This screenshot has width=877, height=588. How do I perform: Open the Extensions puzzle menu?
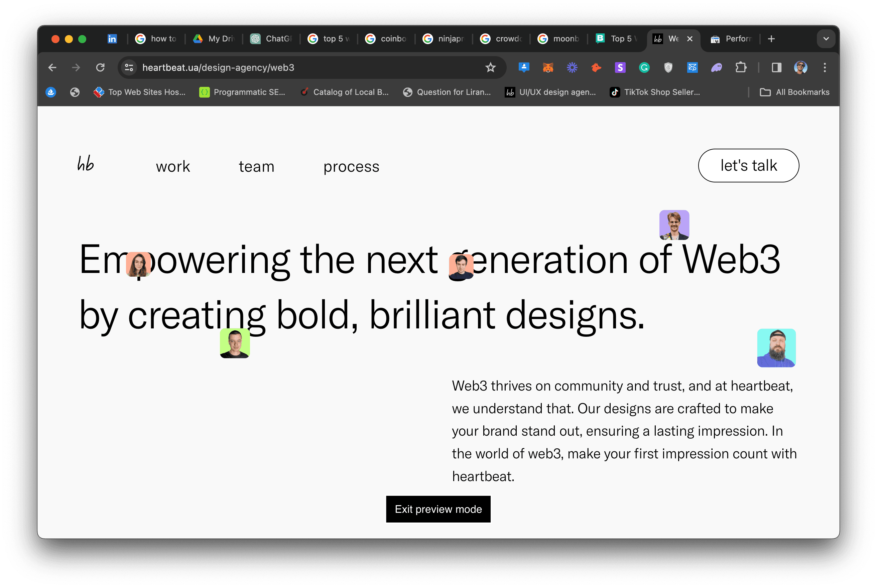(741, 67)
